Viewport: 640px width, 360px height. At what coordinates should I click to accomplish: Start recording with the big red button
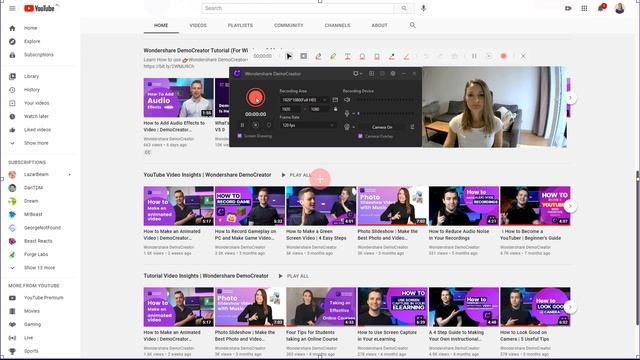256,98
